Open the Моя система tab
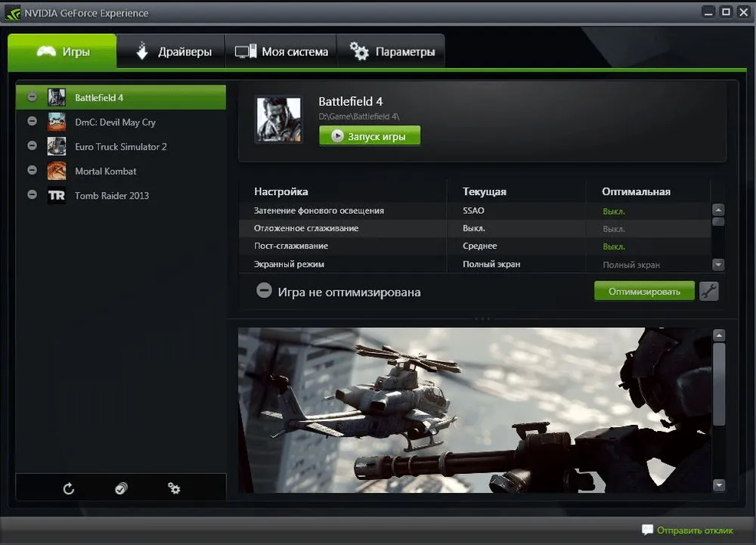Image resolution: width=756 pixels, height=545 pixels. 281,51
